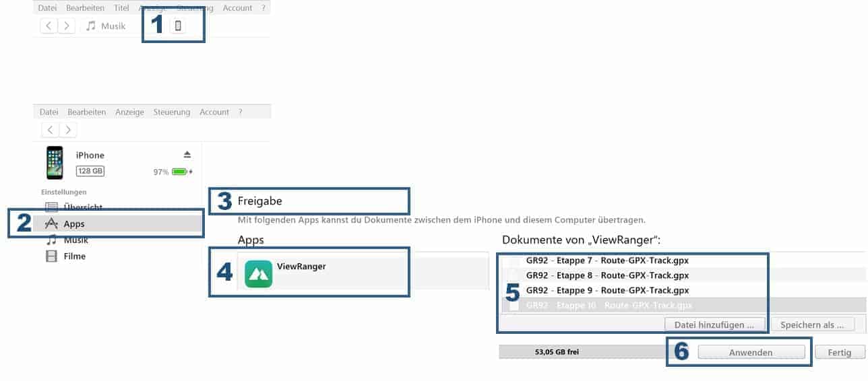The width and height of the screenshot is (868, 381).
Task: Click the Filme film-strip icon
Action: pos(51,256)
